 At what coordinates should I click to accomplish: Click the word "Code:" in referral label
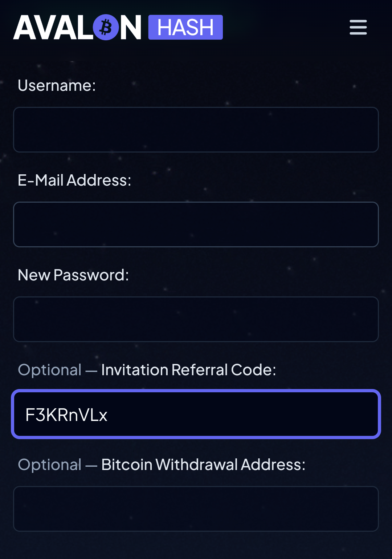(x=253, y=370)
